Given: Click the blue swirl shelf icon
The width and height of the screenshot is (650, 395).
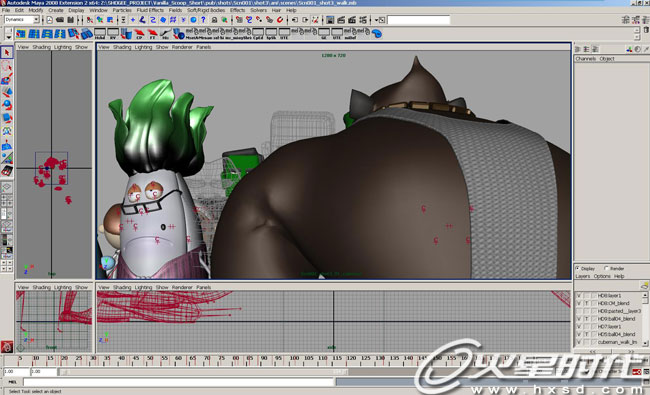Looking at the screenshot, I should (376, 34).
